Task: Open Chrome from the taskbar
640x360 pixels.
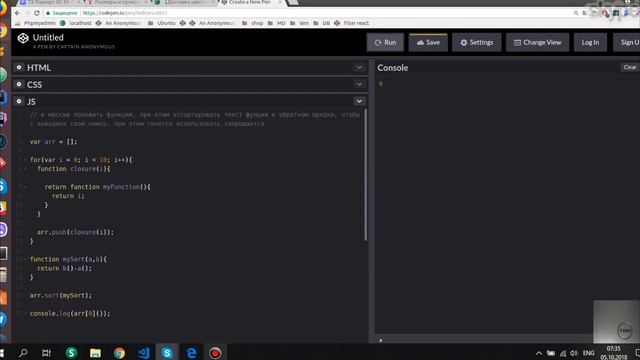Action: point(120,353)
